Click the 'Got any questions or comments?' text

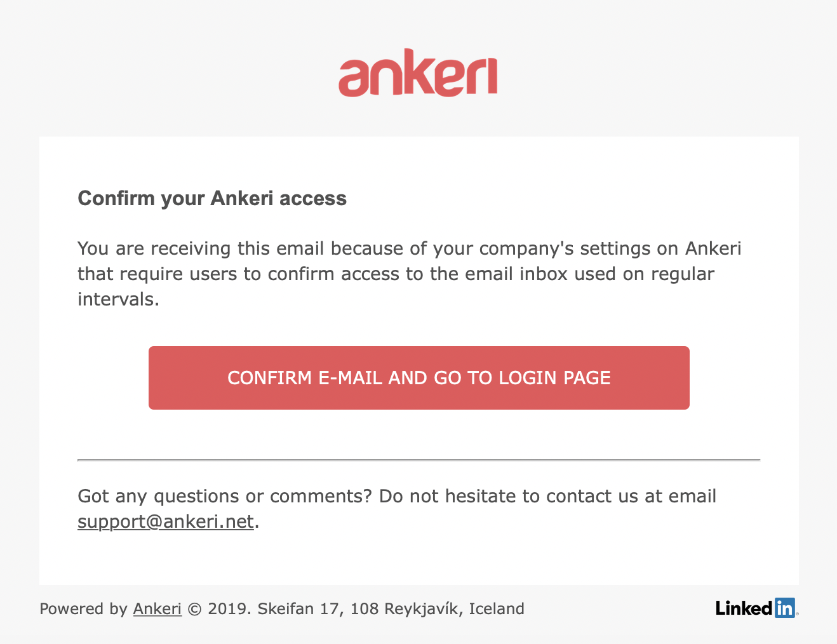point(225,496)
